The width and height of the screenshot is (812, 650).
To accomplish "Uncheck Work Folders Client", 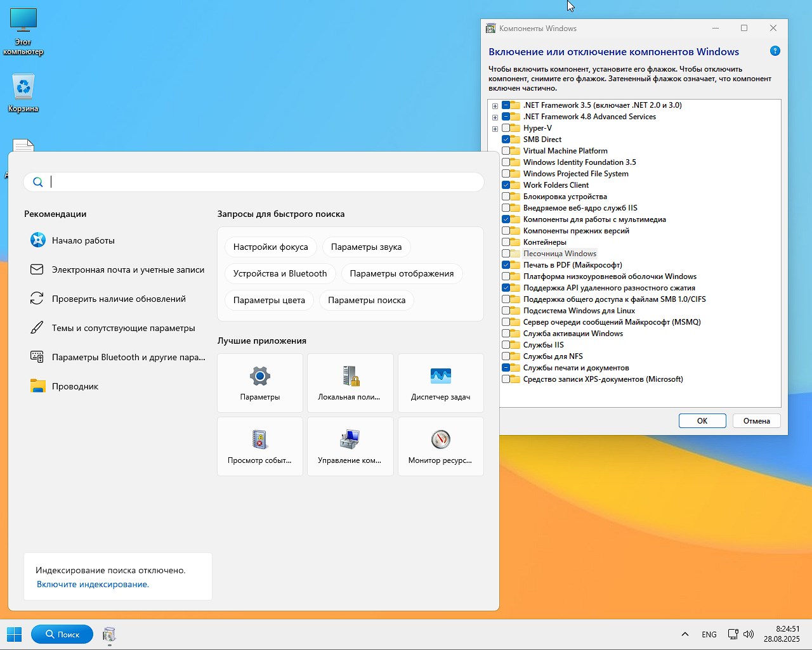I will 506,185.
